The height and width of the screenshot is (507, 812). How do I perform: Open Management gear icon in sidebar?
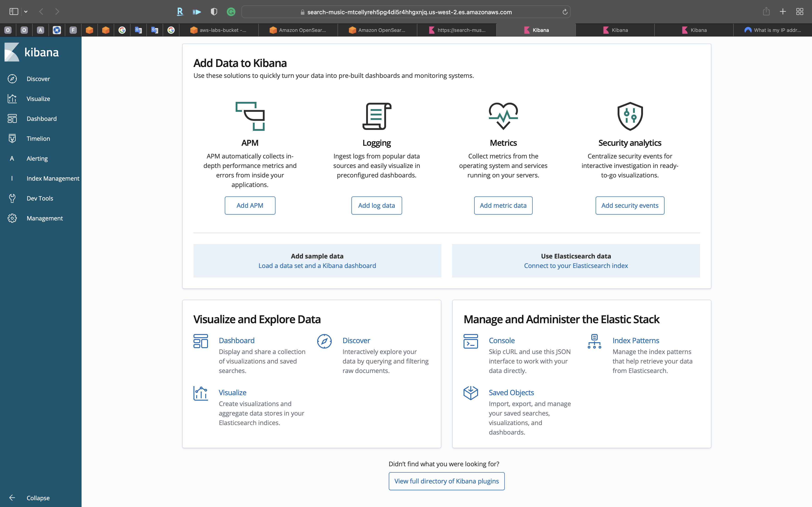(12, 218)
